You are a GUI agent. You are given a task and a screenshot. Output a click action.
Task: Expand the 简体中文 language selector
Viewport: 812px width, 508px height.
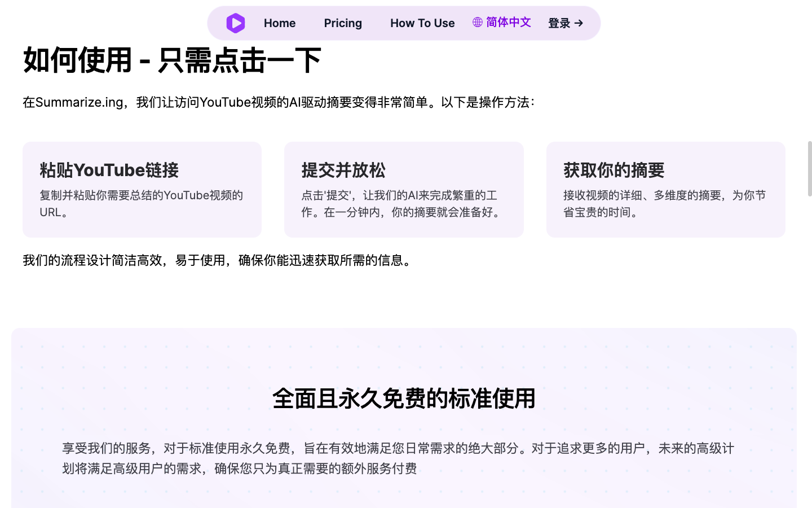[508, 22]
